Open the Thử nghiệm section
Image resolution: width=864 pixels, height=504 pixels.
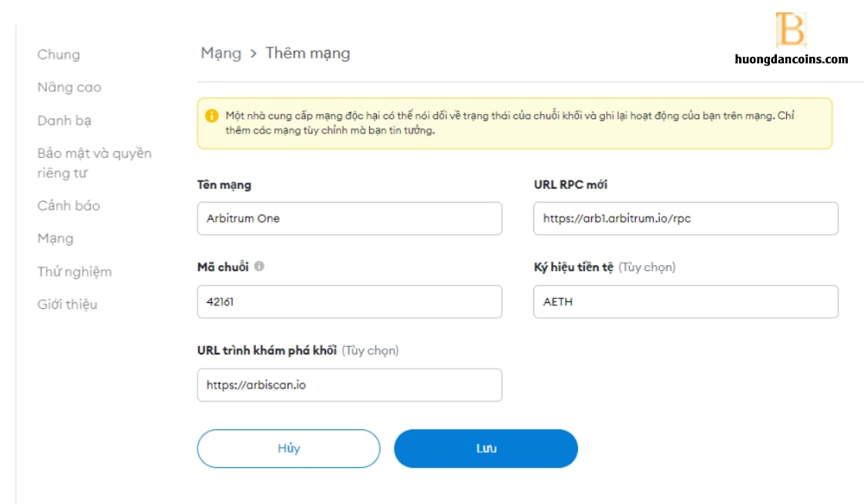[75, 271]
